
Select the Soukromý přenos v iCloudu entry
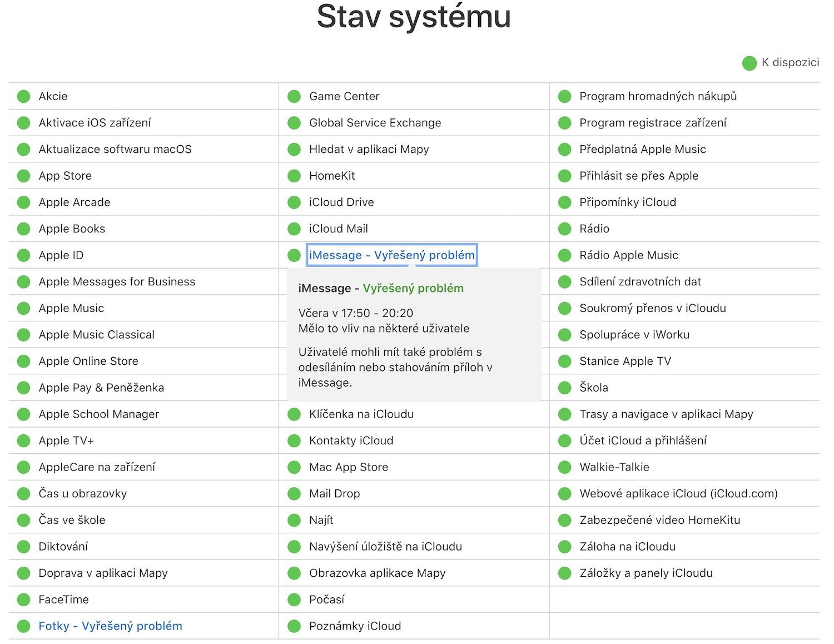click(x=653, y=308)
